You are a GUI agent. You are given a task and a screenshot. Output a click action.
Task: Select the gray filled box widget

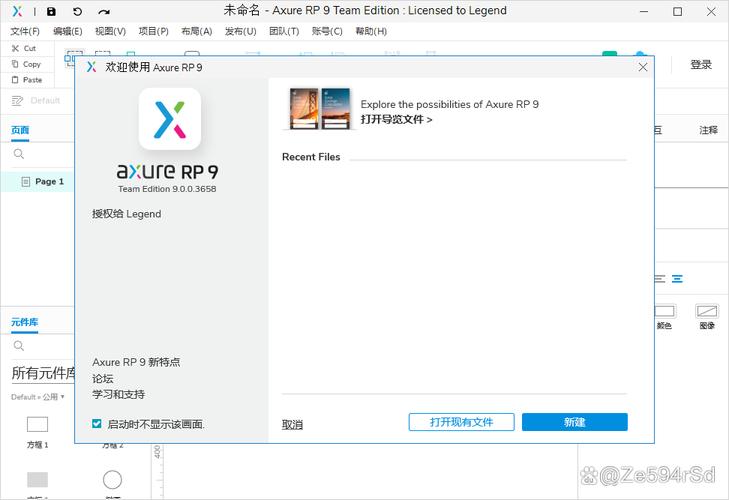[37, 479]
